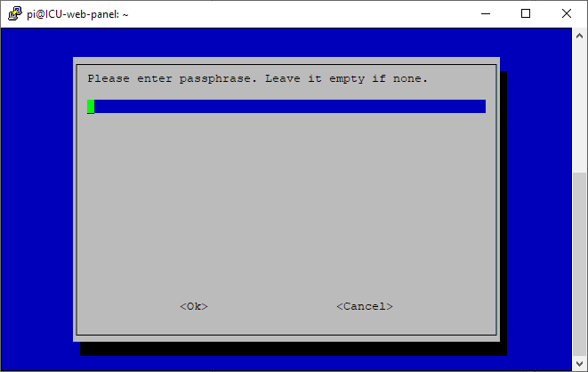Viewport: 588px width, 372px height.
Task: Click the terminal scrollbar thumb
Action: (579, 264)
